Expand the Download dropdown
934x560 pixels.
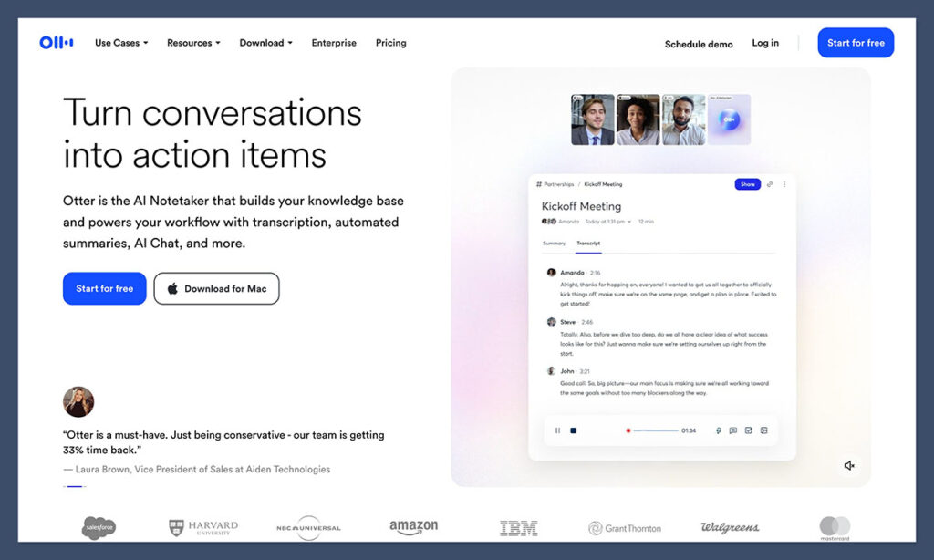tap(265, 42)
